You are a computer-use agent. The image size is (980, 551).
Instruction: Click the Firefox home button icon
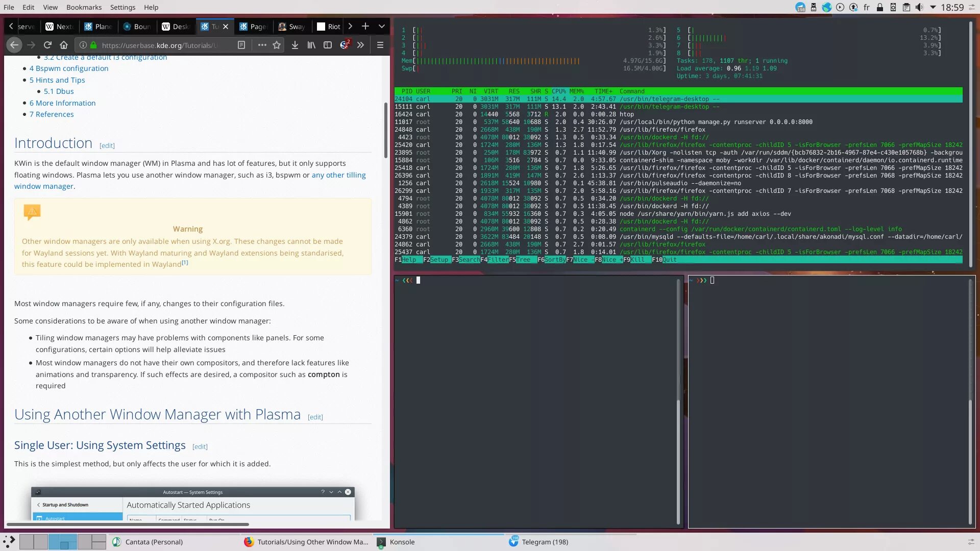pyautogui.click(x=64, y=45)
